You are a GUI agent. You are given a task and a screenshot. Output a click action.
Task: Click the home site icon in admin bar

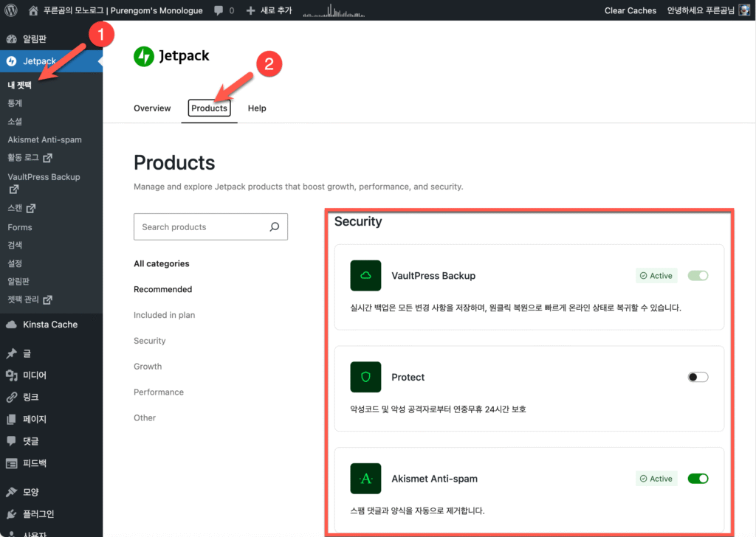[x=33, y=10]
